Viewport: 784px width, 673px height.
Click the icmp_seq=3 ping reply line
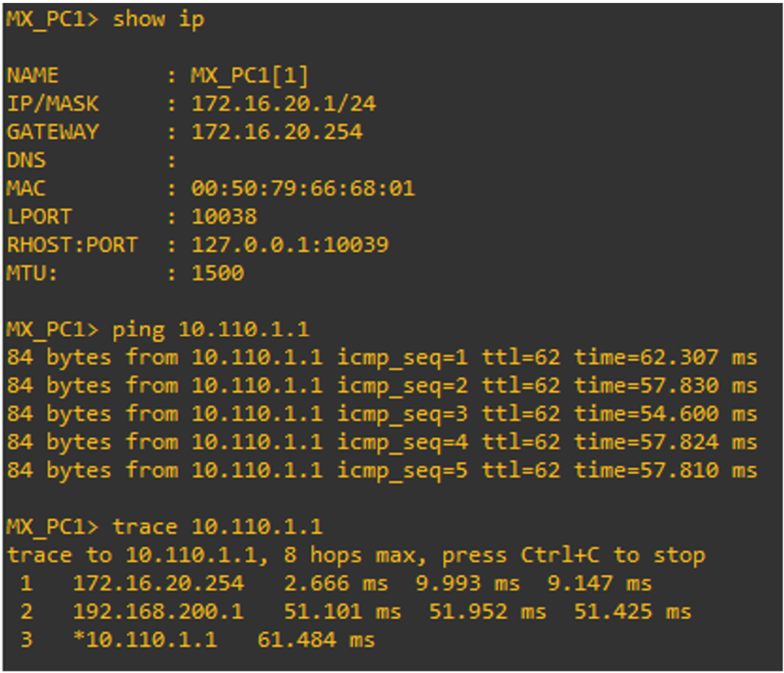click(381, 414)
